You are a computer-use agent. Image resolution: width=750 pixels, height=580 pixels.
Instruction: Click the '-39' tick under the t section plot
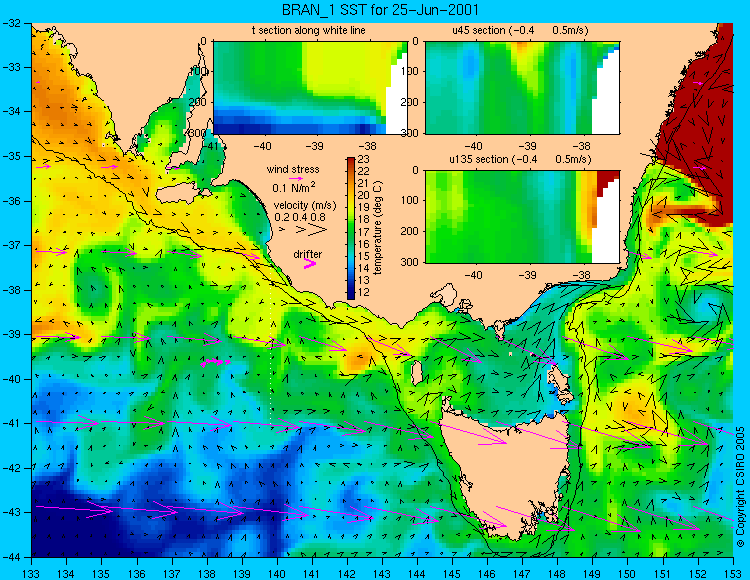coord(315,146)
